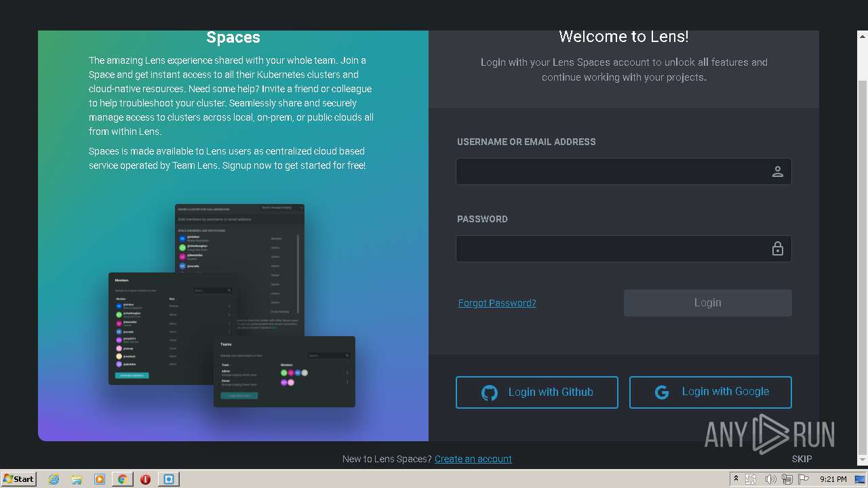This screenshot has height=488, width=868.
Task: Open the Create an account link
Action: click(473, 459)
